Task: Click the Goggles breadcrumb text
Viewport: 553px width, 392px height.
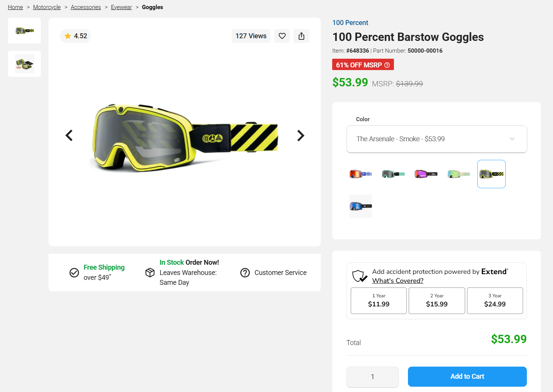Action: pos(153,7)
